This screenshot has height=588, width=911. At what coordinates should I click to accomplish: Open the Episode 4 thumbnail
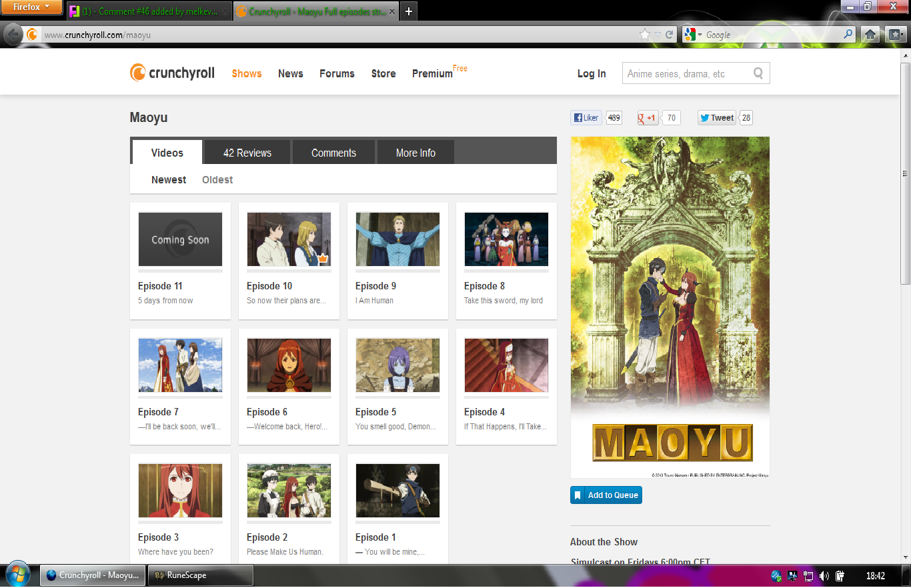506,365
